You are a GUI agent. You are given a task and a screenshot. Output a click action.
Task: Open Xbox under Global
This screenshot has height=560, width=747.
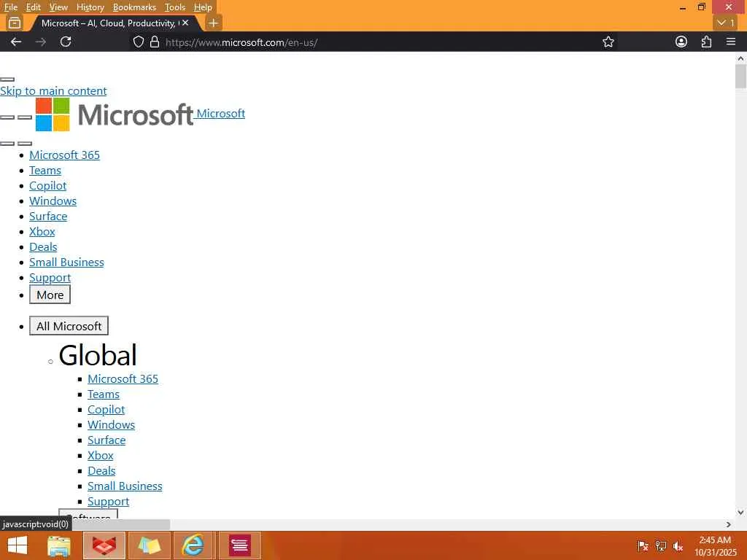(101, 455)
